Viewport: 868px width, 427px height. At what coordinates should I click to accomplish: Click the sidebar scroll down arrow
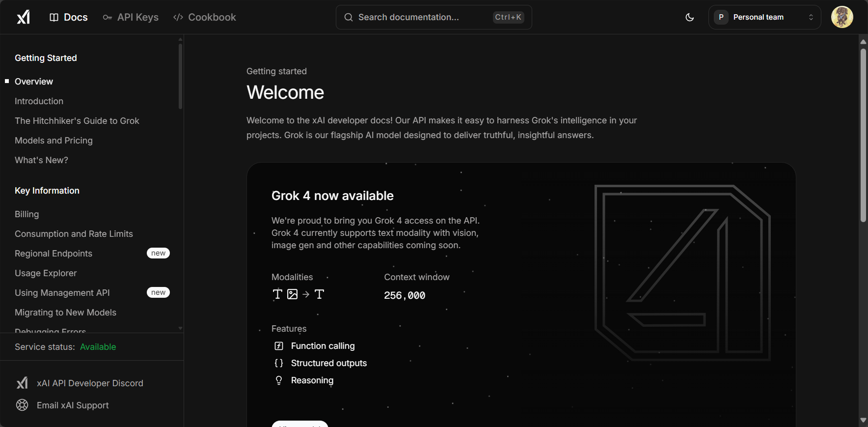181,328
